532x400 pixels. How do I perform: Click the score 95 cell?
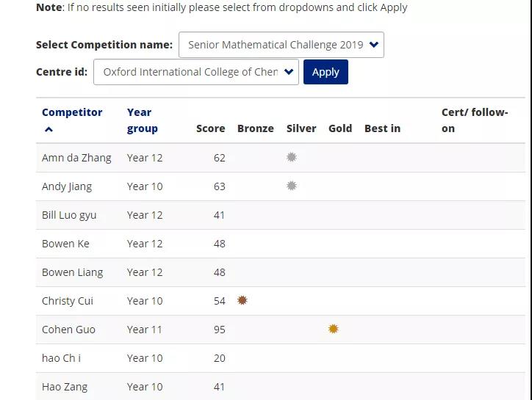[219, 330]
